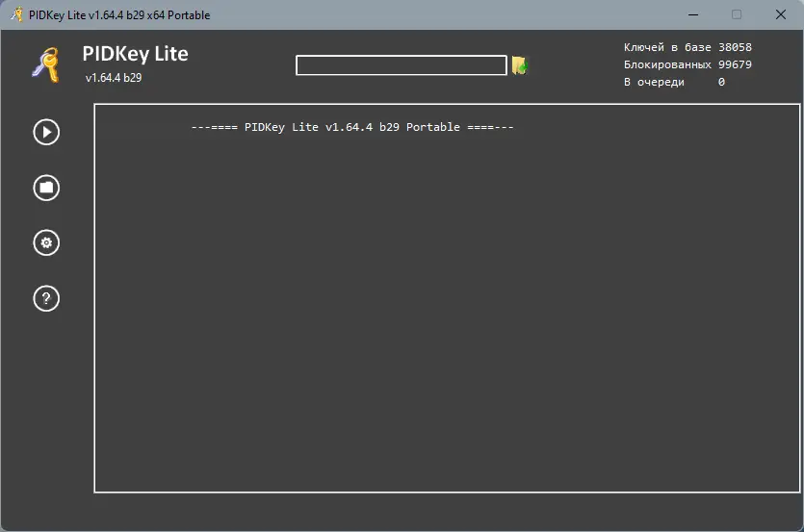Click inside the log output area
Image resolution: width=804 pixels, height=532 pixels.
click(x=447, y=298)
